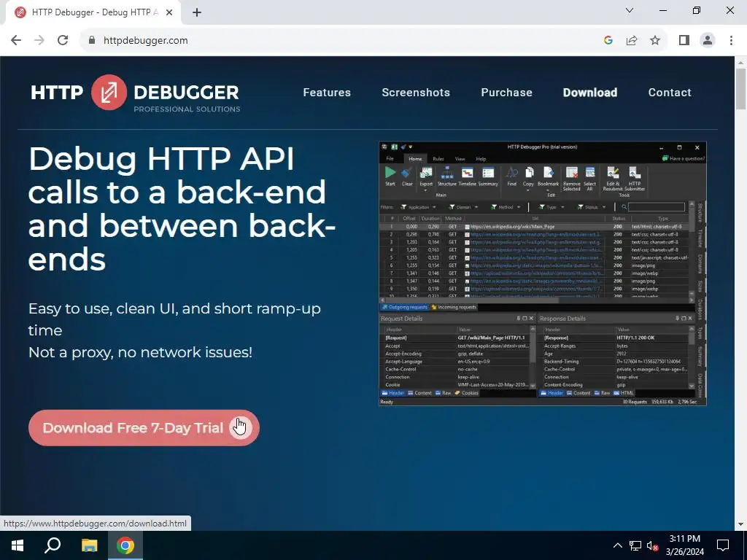Viewport: 747px width, 560px height.
Task: Click the page vertical scrollbar thumb
Action: [741, 89]
